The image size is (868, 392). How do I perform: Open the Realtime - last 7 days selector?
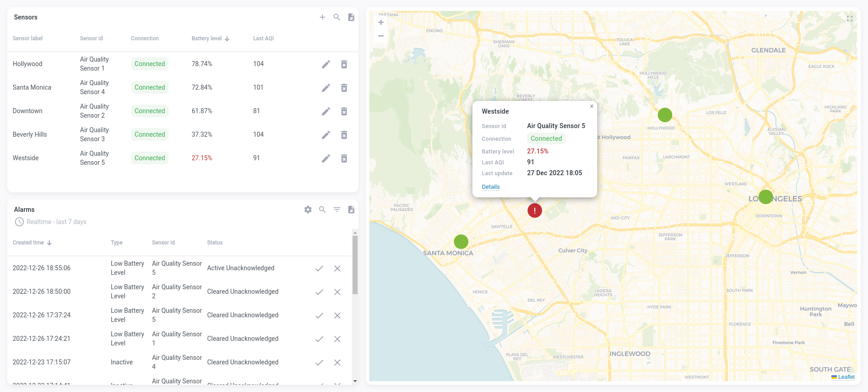[x=51, y=222]
